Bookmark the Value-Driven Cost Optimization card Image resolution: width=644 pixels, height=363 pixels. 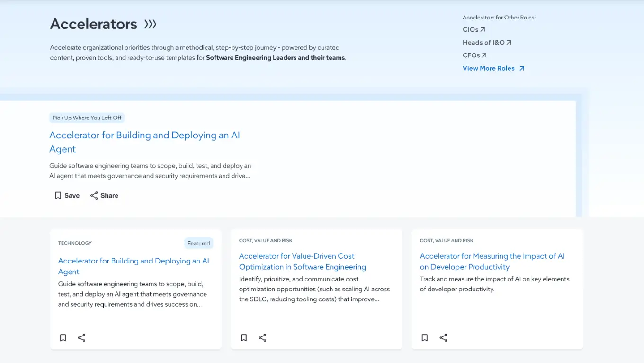tap(244, 337)
